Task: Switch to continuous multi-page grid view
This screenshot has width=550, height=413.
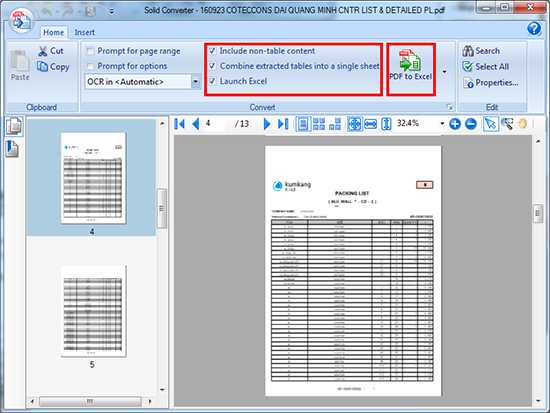Action: (x=319, y=124)
